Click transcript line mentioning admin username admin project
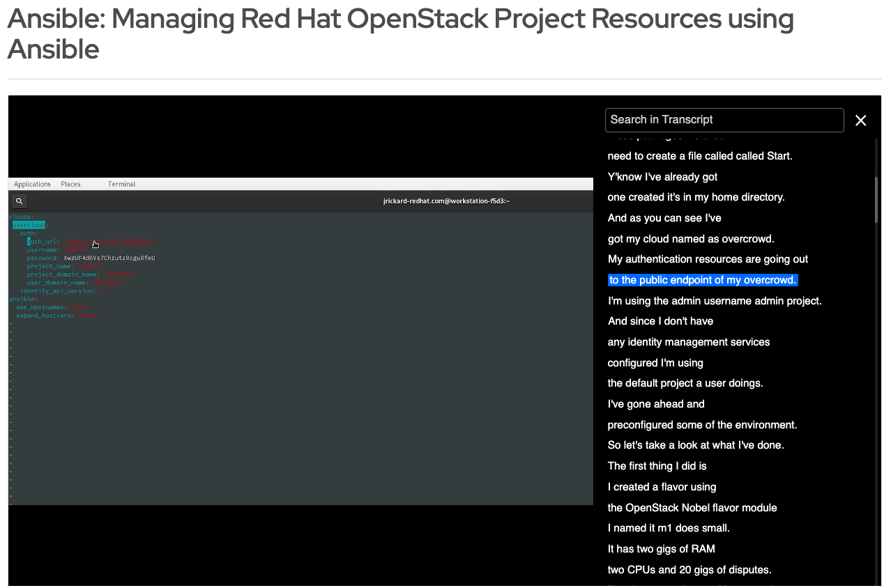Image resolution: width=884 pixels, height=588 pixels. click(x=715, y=300)
